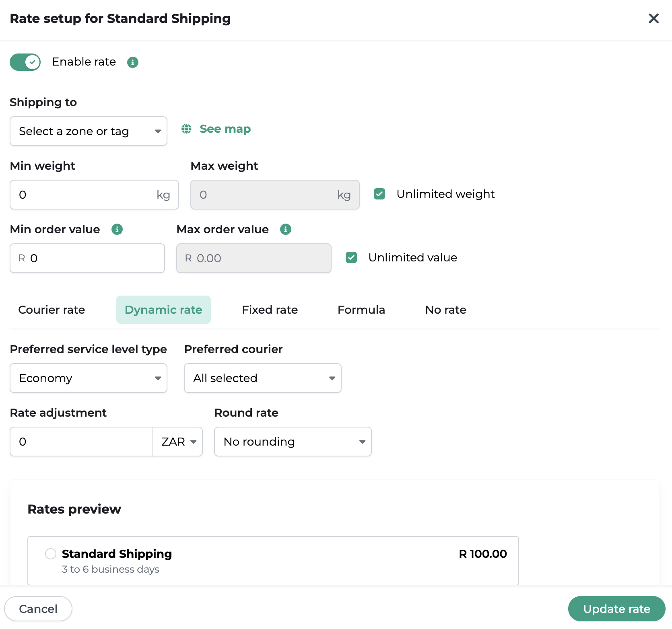Uncheck the Unlimited weight checkbox

[x=379, y=194]
